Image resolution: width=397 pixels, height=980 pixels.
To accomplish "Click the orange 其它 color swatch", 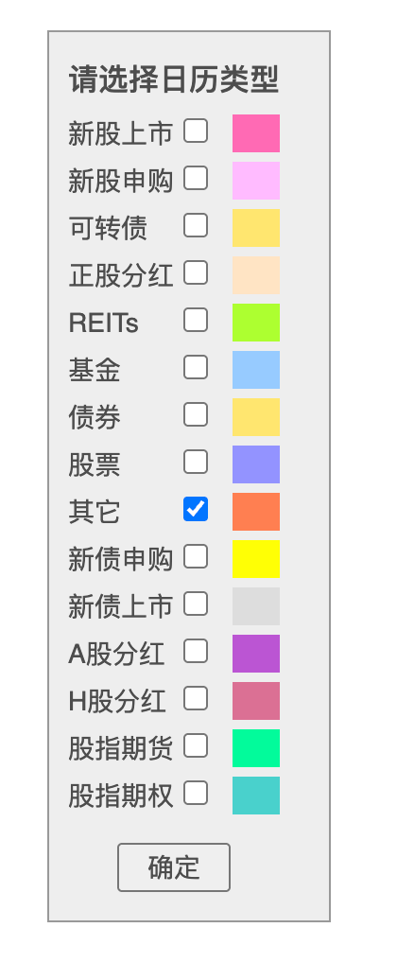I will click(x=256, y=511).
